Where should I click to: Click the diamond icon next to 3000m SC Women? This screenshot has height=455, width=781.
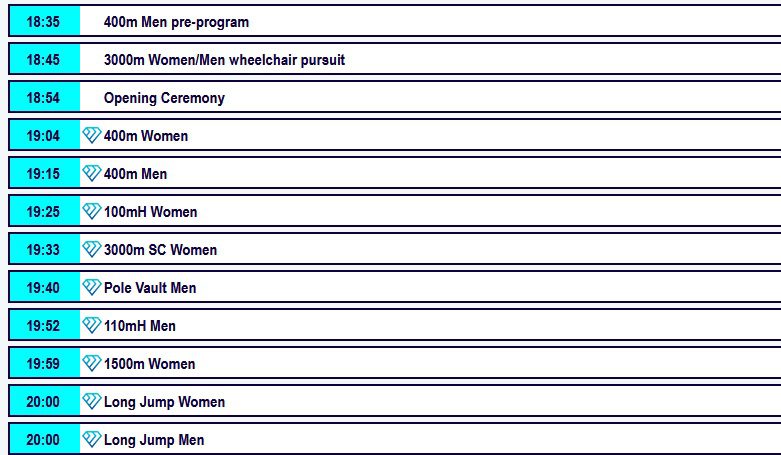(x=92, y=249)
